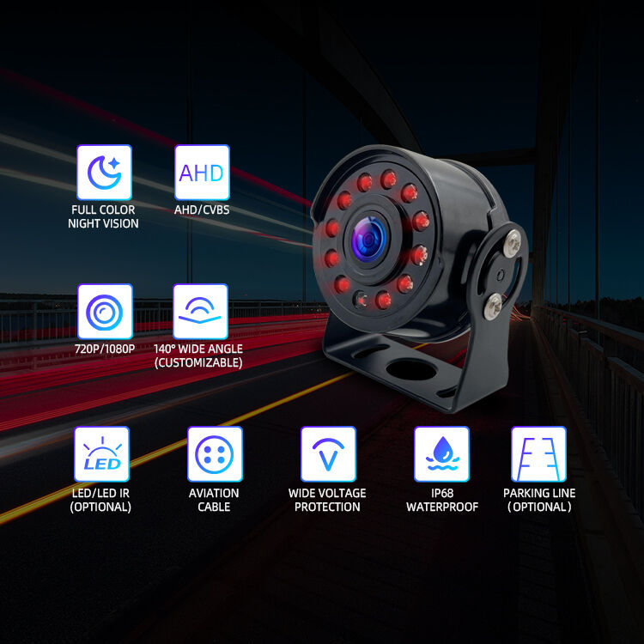Click the LED light icon
This screenshot has width=644, height=644.
tap(101, 454)
